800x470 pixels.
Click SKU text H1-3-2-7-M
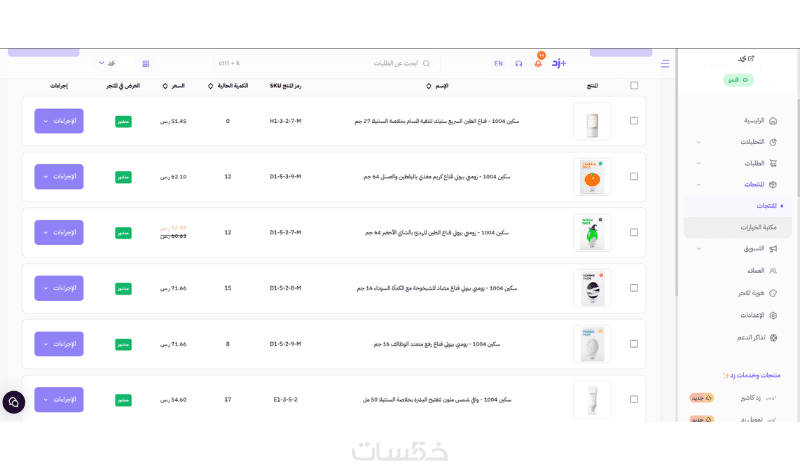click(x=285, y=121)
